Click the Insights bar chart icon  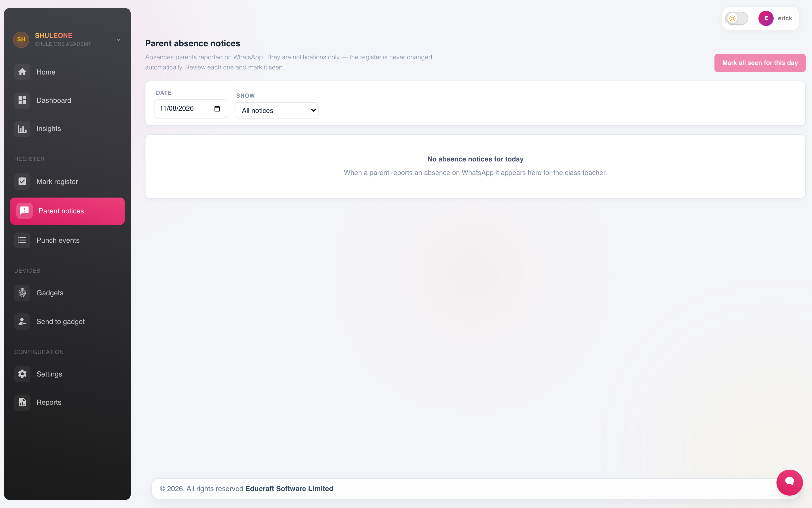tap(22, 129)
